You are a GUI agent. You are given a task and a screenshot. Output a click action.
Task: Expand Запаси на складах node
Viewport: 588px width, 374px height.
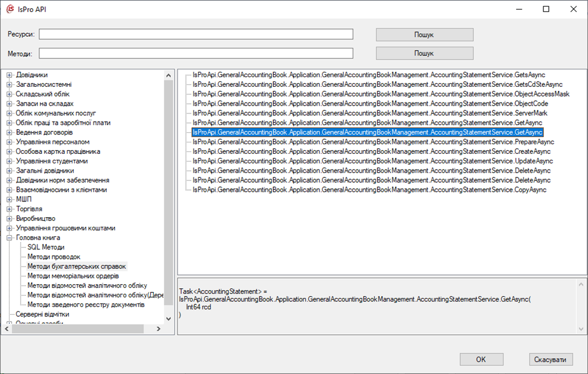(x=10, y=104)
